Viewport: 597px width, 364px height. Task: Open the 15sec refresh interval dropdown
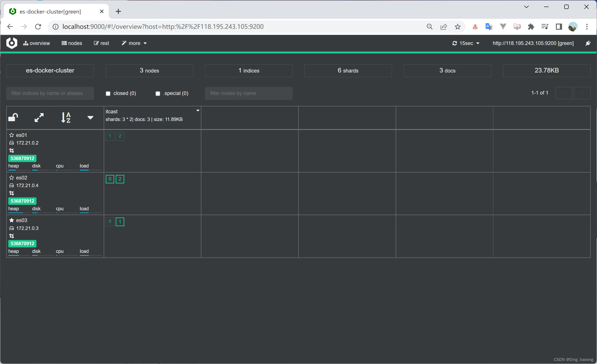[x=466, y=43]
